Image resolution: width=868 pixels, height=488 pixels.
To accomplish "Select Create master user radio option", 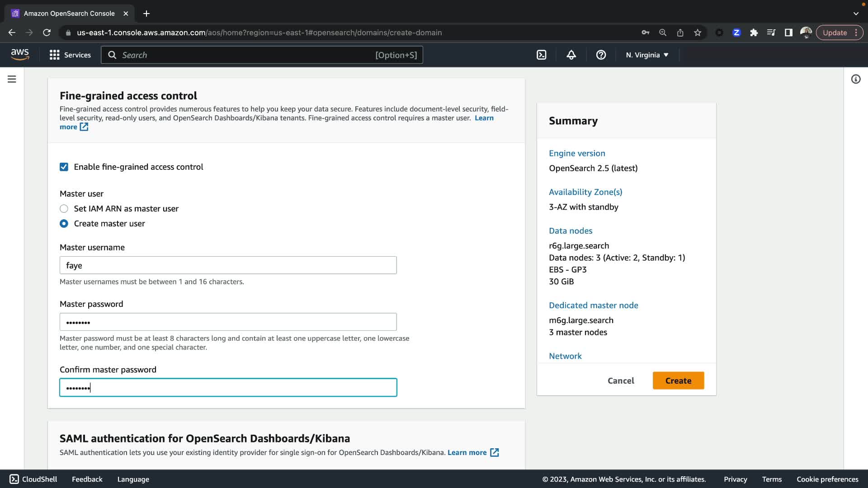I will pos(64,224).
